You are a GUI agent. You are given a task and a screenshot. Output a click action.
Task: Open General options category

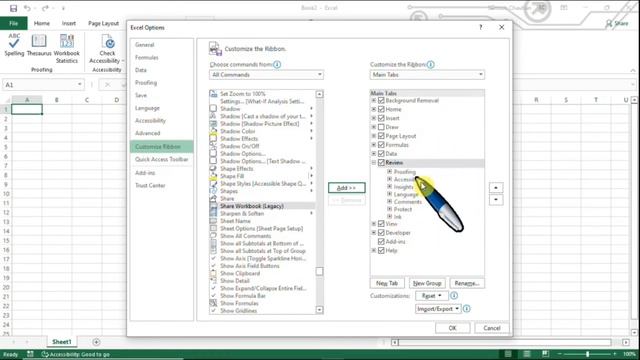tap(144, 45)
